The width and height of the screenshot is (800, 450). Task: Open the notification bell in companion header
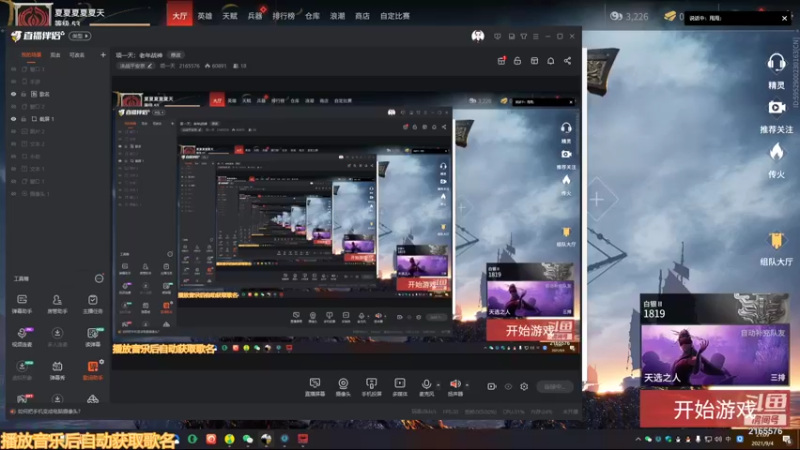[x=551, y=61]
